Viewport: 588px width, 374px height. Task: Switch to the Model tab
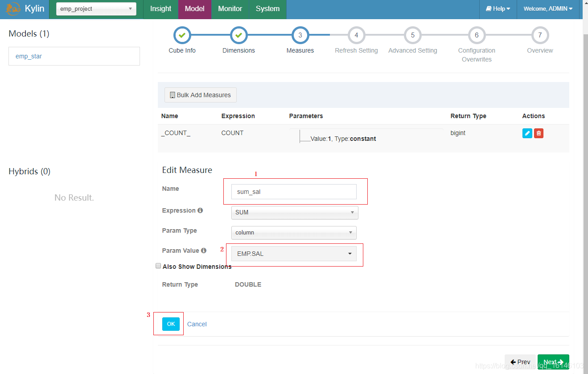195,9
